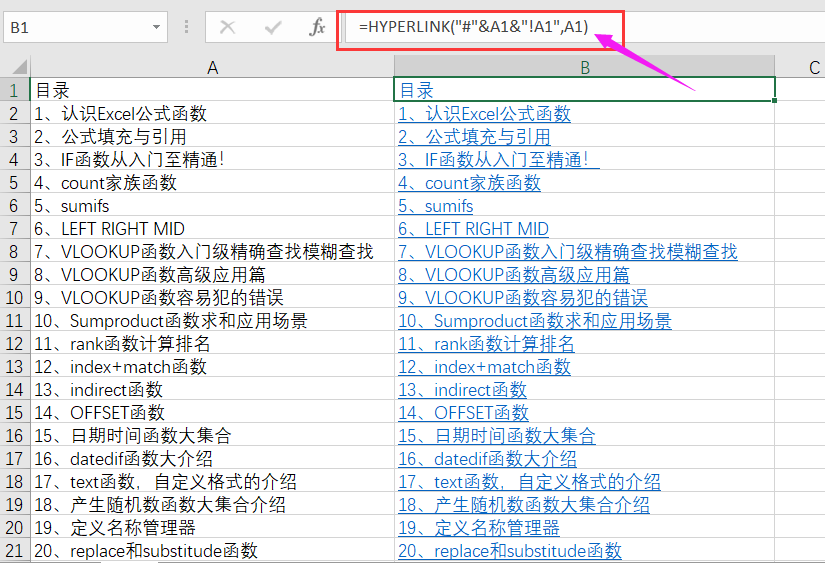825x563 pixels.
Task: Select cell A11 10、Sumproduct函数求和应用场景
Action: (212, 320)
